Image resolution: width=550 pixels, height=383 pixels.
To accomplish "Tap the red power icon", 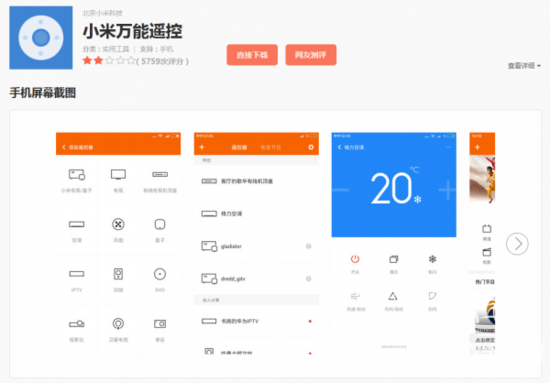I will pos(355,259).
